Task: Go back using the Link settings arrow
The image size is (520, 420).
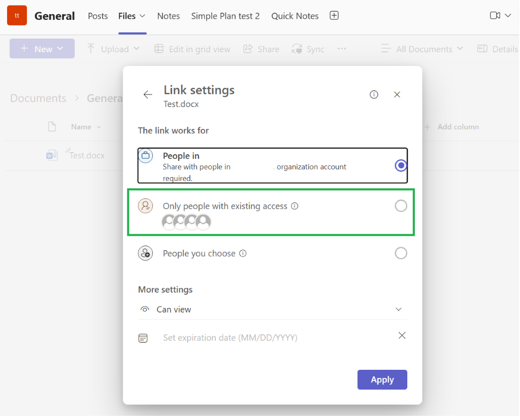Action: pyautogui.click(x=148, y=95)
